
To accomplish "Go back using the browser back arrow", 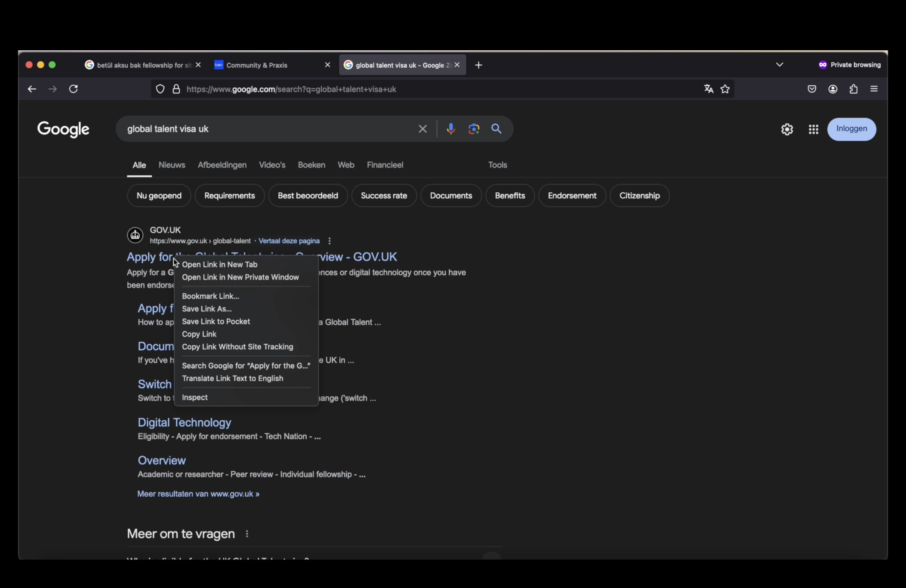I will click(x=32, y=89).
